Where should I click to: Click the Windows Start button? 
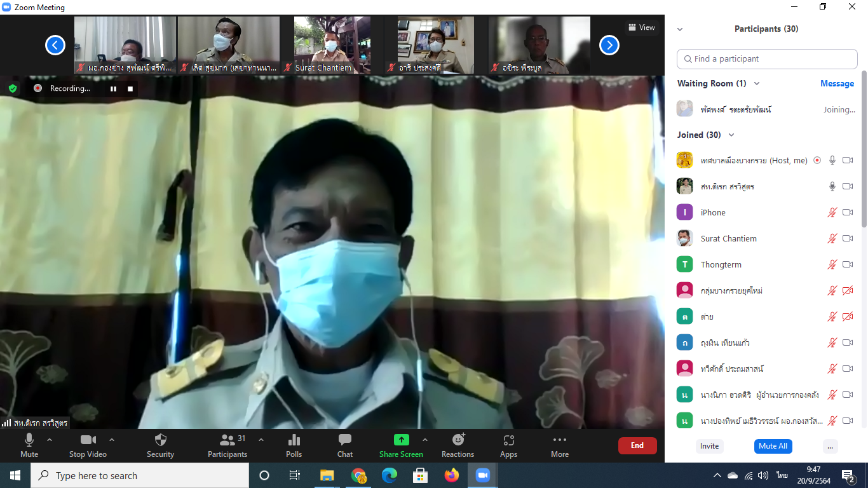click(15, 475)
